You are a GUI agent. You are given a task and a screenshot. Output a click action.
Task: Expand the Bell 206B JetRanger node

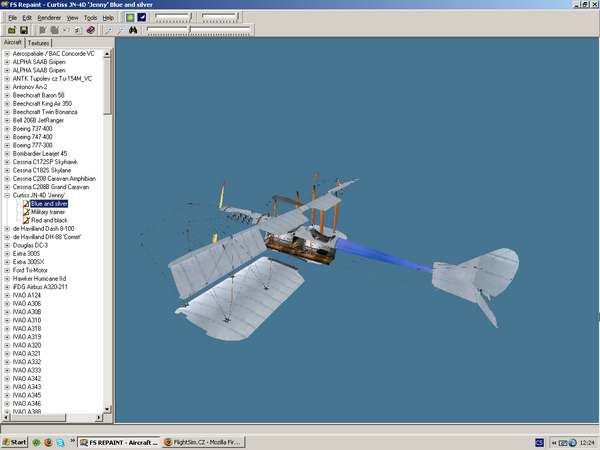7,121
